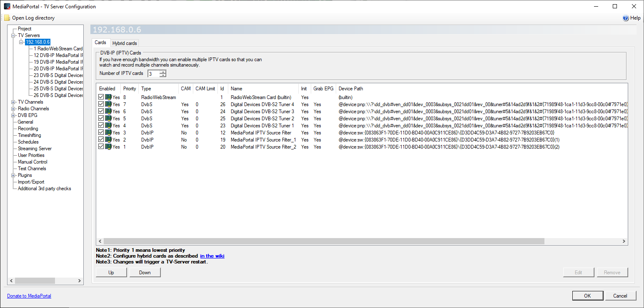The height and width of the screenshot is (308, 644).
Task: Click card icon of DVB-S2 Tuner 1 row
Action: 108,125
